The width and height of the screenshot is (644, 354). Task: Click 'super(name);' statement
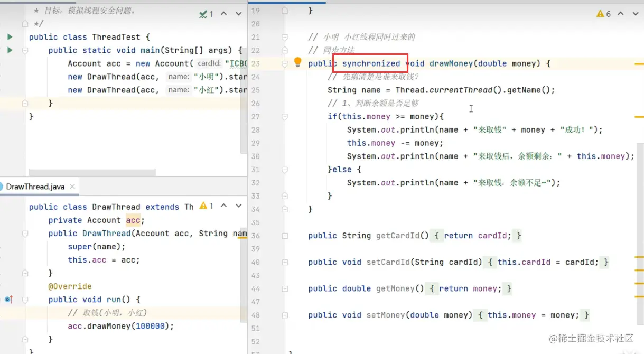[x=97, y=247]
